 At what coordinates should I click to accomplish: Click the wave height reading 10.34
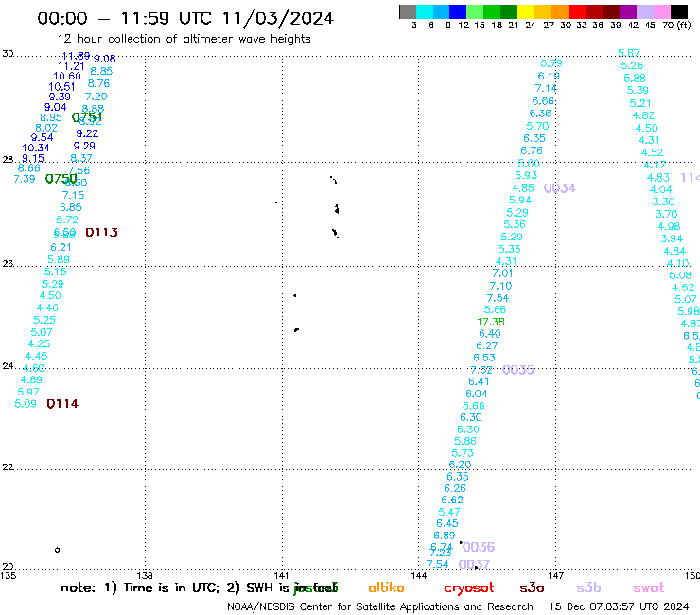pyautogui.click(x=36, y=148)
